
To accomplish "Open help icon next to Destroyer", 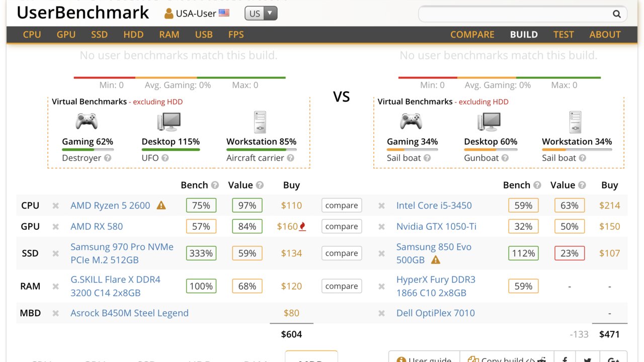I will click(x=108, y=158).
